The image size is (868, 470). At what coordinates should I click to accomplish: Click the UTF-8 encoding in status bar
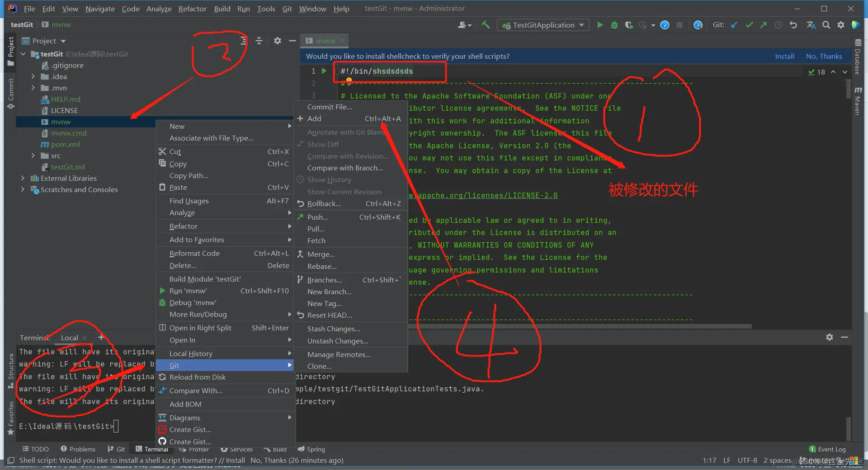click(x=747, y=461)
